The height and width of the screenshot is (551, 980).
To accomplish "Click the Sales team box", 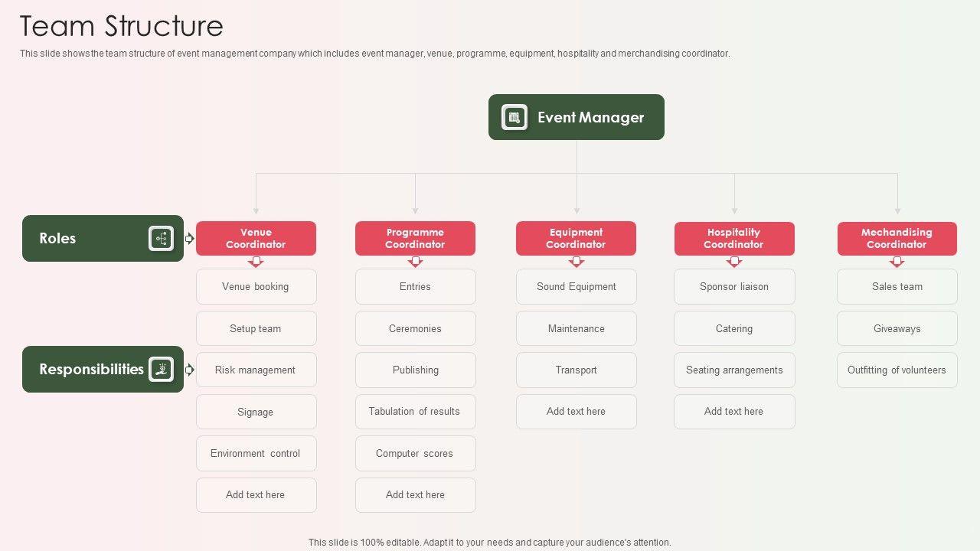I will [x=897, y=287].
